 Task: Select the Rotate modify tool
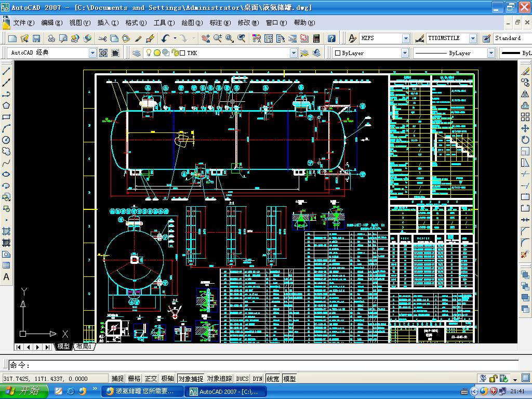(525, 140)
